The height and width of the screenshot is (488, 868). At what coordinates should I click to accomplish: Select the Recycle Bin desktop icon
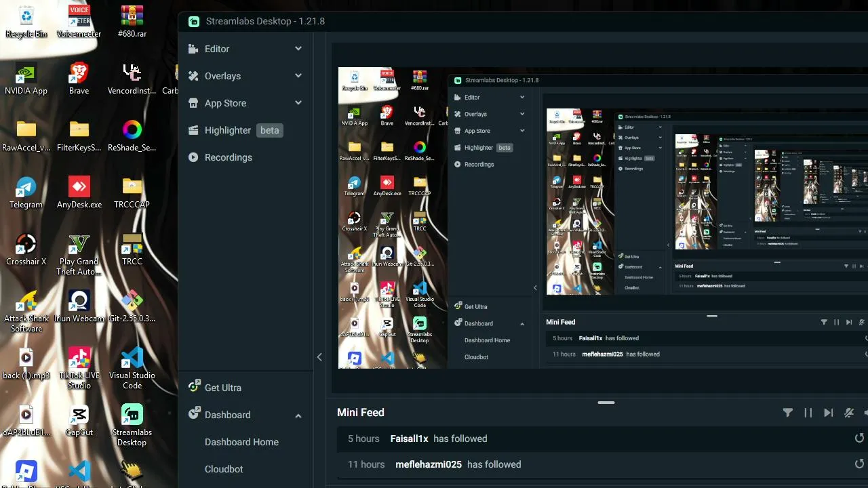coord(26,22)
